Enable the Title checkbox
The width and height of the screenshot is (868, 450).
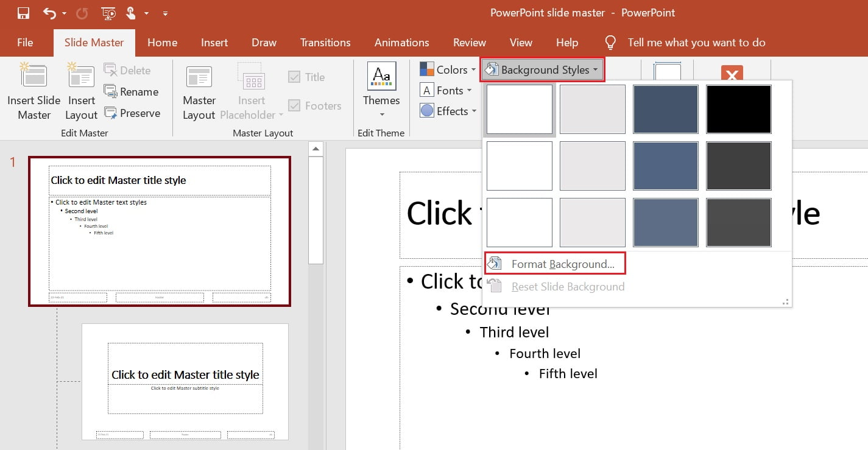point(294,76)
